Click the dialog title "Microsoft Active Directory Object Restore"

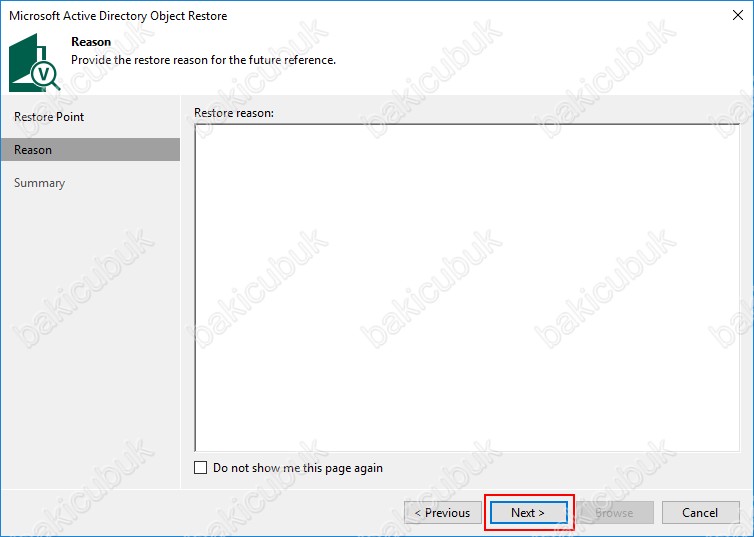[118, 16]
